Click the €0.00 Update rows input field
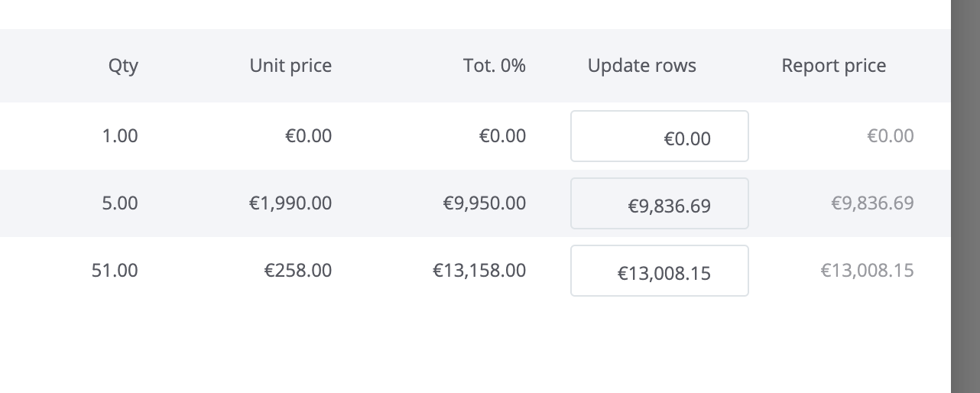This screenshot has width=980, height=393. 659,136
